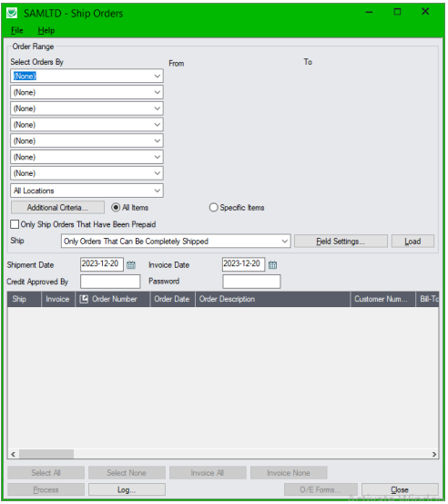Screen dimensions: 448x504
Task: Select the All Items radio button
Action: click(x=116, y=208)
